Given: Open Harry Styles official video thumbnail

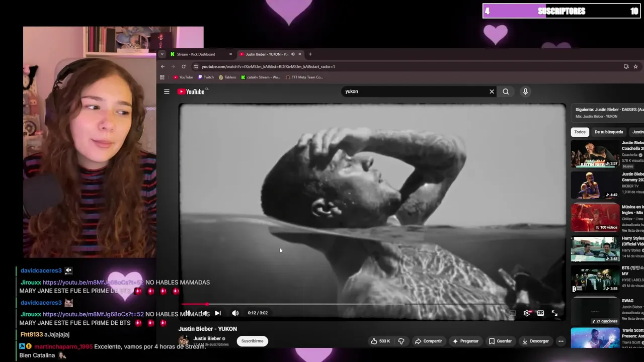Looking at the screenshot, I should [595, 249].
